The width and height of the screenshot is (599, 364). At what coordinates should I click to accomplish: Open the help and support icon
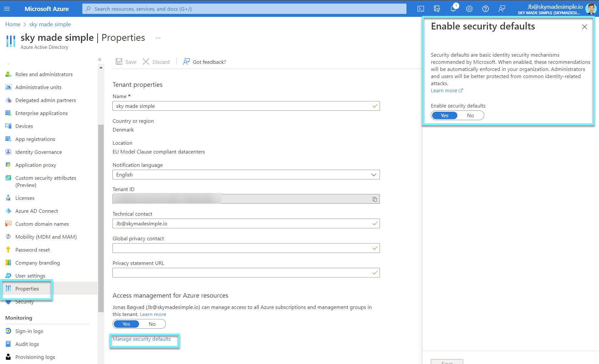(485, 9)
